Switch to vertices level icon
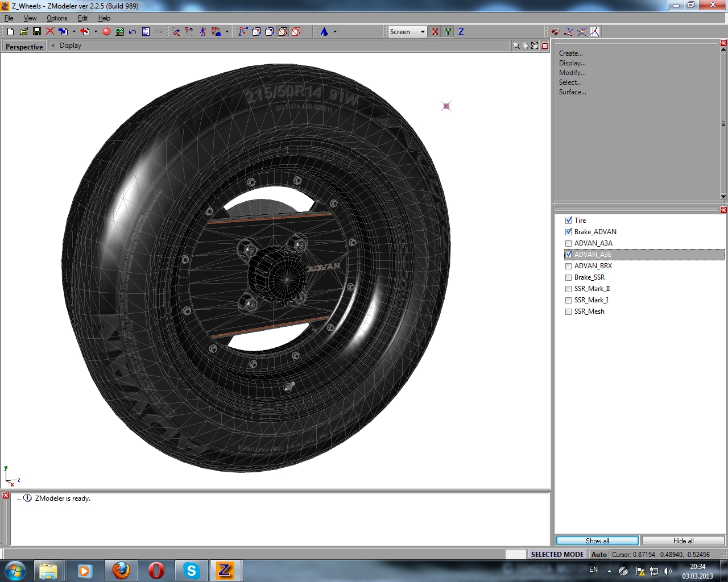The width and height of the screenshot is (728, 582). (x=243, y=32)
